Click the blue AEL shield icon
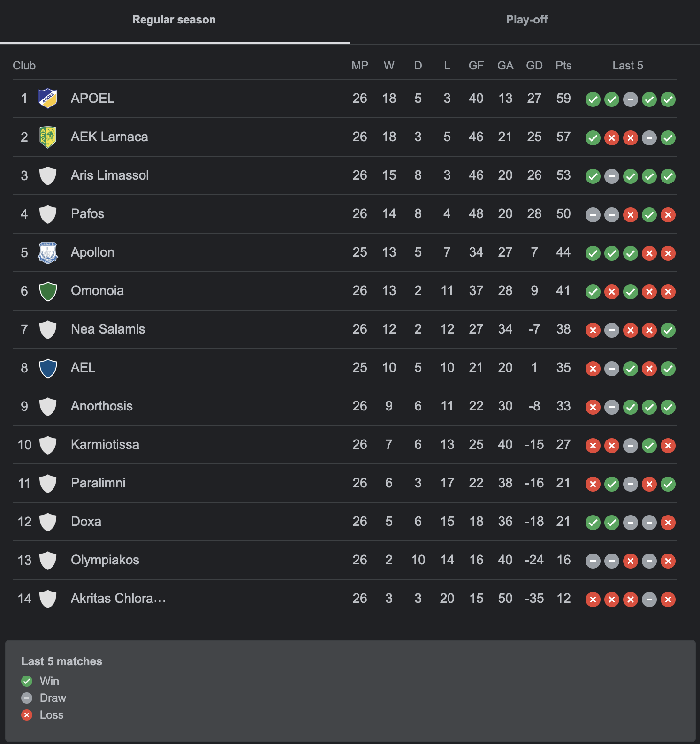This screenshot has height=744, width=700. click(x=48, y=368)
